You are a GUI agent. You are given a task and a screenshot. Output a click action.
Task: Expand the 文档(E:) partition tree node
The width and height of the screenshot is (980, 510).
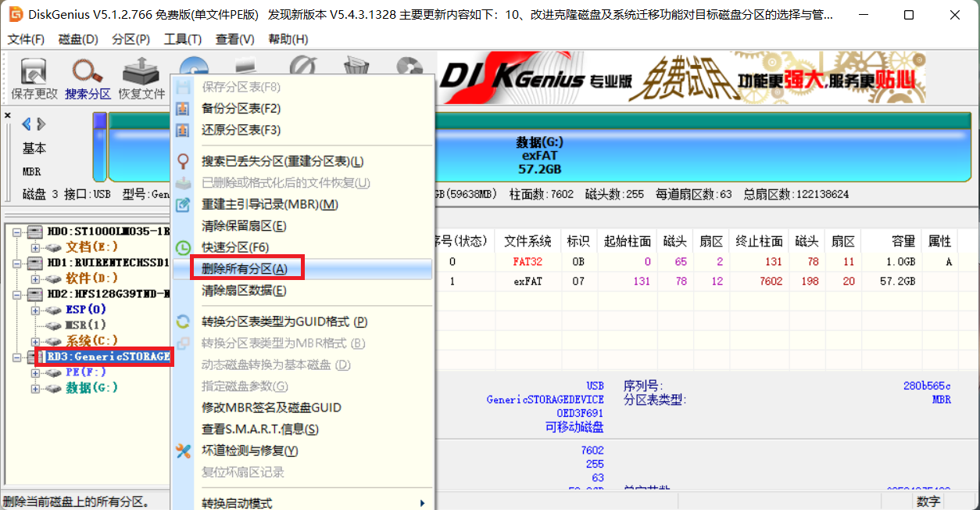point(35,247)
